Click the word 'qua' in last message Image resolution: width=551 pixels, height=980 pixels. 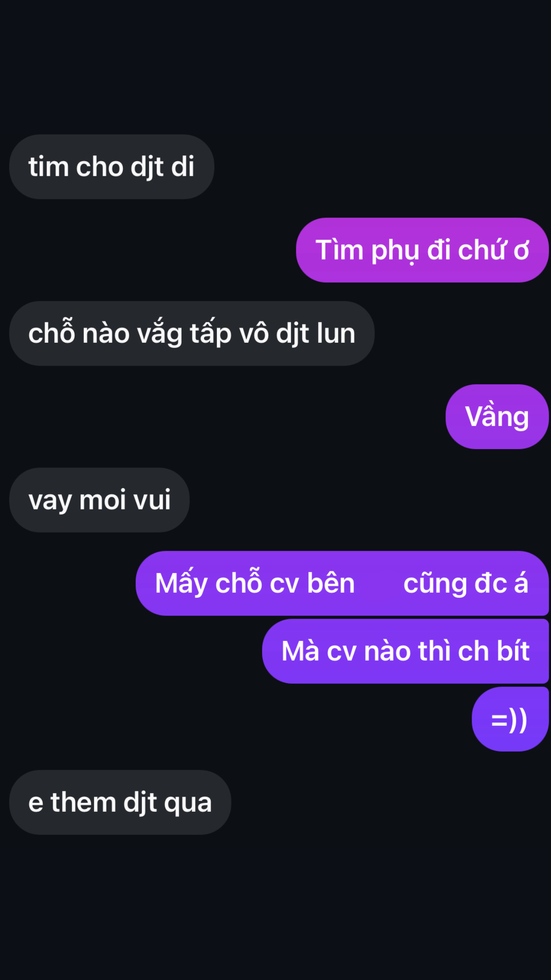click(x=188, y=804)
